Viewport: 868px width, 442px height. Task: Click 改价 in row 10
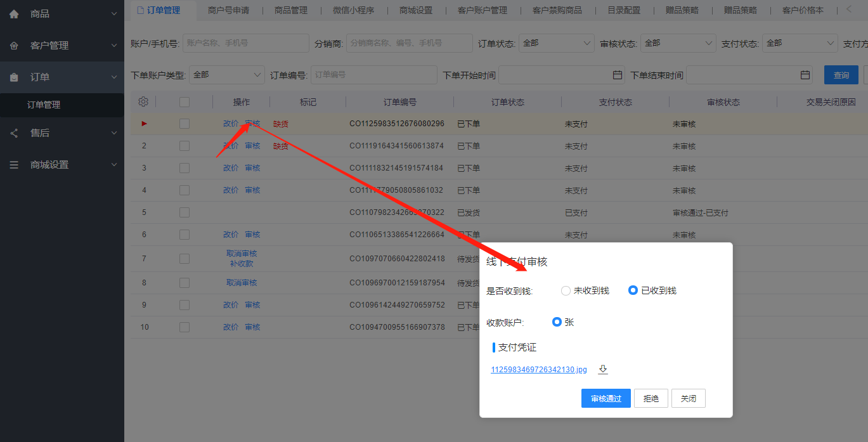pos(231,327)
